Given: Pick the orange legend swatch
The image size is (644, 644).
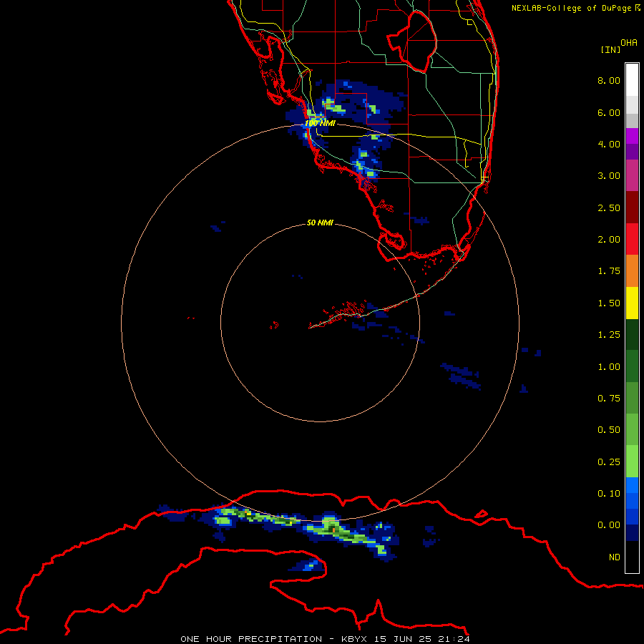Looking at the screenshot, I should 632,271.
